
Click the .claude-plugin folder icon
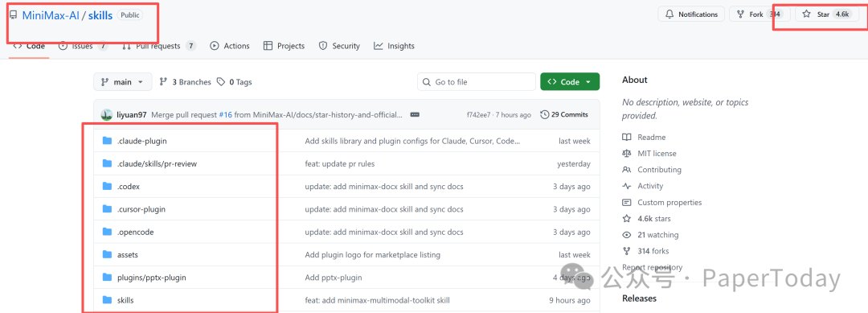tap(108, 141)
